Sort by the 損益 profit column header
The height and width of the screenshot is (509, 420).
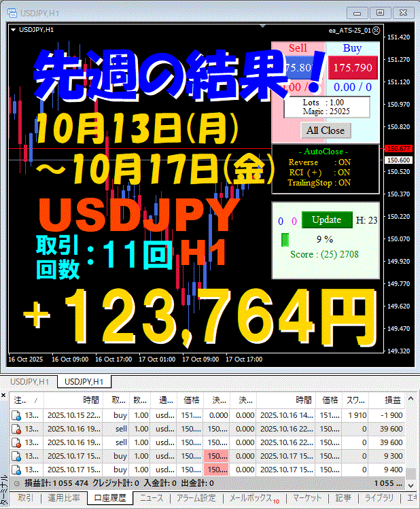pos(387,400)
